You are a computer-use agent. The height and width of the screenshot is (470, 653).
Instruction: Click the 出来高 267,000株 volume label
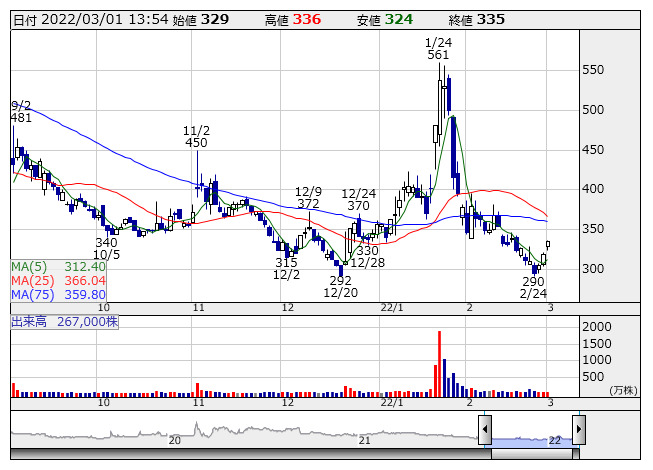[65, 323]
